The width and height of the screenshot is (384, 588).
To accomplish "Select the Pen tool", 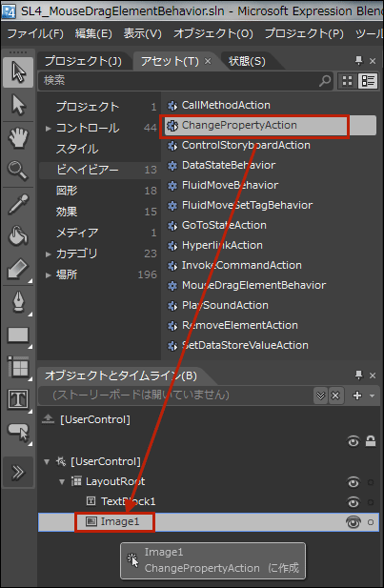I will 18,302.
